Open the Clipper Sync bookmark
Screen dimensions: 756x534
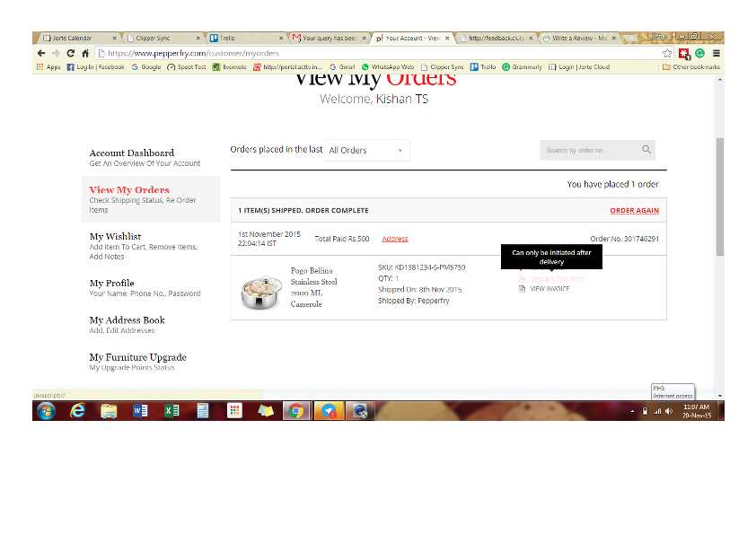442,67
